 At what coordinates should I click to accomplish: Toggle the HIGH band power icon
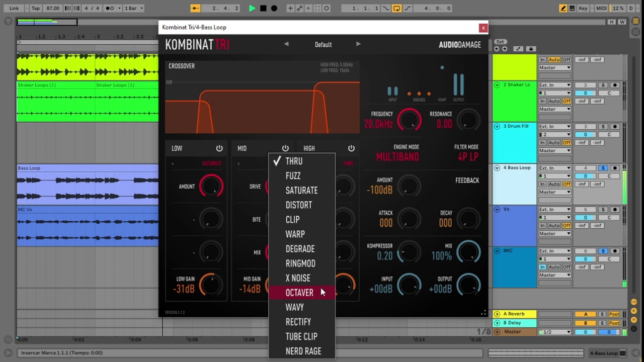pyautogui.click(x=351, y=148)
